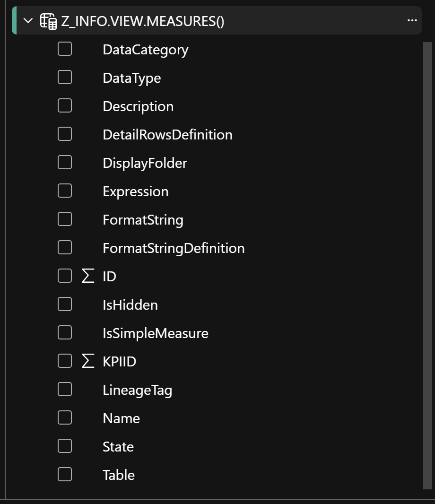Open the more options ellipsis for Z_INFO.VIEW.MEASURES()
Viewport: 435px width, 504px height.
tap(412, 21)
